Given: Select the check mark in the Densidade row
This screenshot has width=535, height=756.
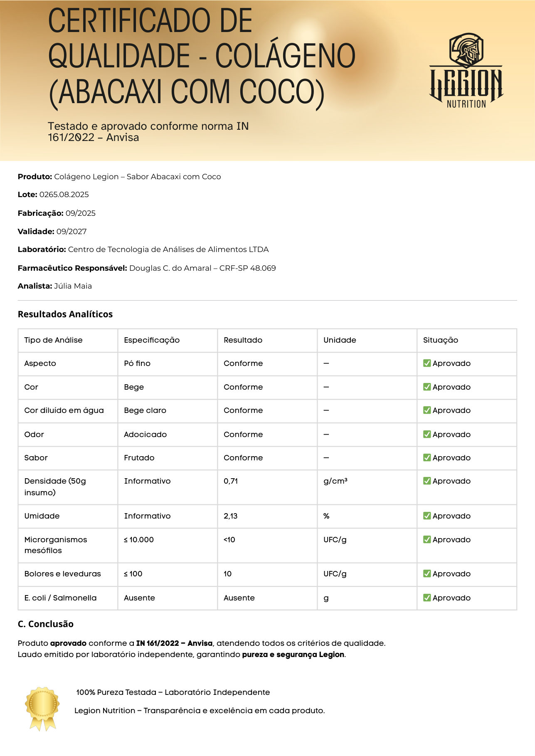Looking at the screenshot, I should point(427,481).
